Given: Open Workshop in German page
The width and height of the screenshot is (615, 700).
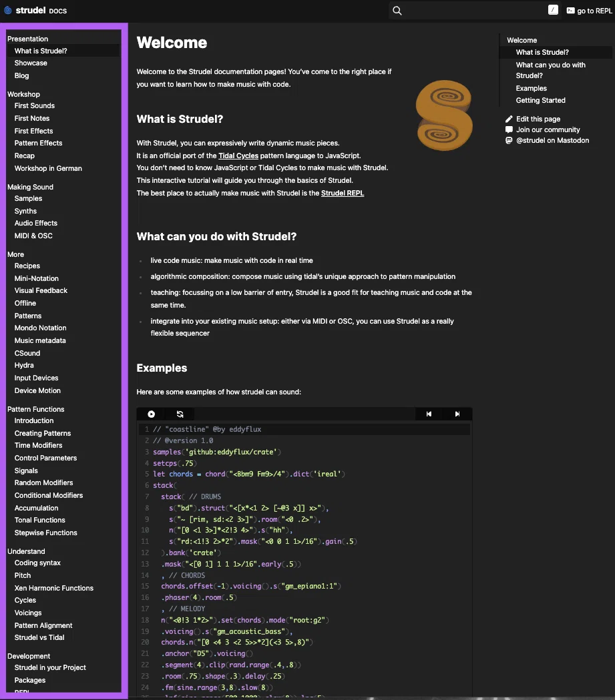Looking at the screenshot, I should [48, 168].
